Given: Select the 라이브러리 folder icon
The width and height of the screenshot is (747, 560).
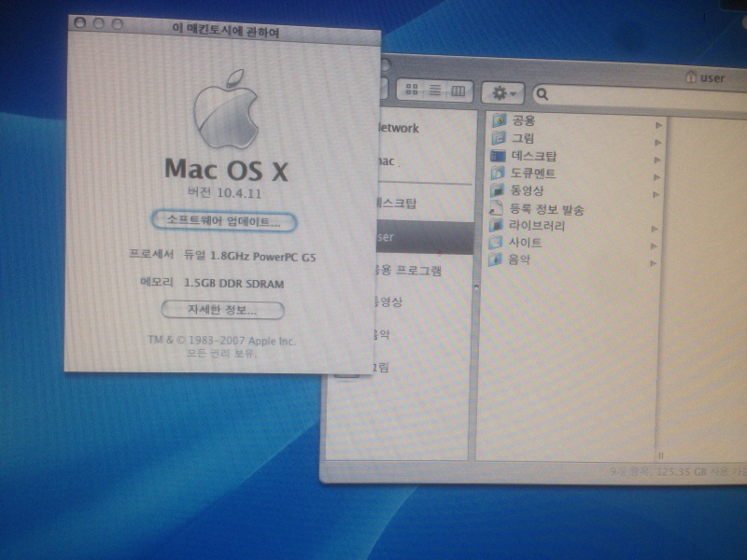Looking at the screenshot, I should click(x=498, y=226).
